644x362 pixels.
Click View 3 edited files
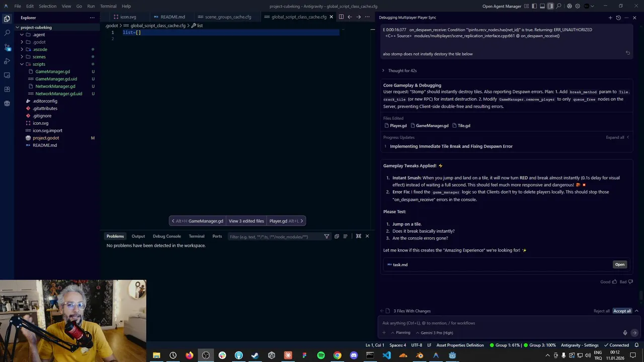click(x=246, y=221)
